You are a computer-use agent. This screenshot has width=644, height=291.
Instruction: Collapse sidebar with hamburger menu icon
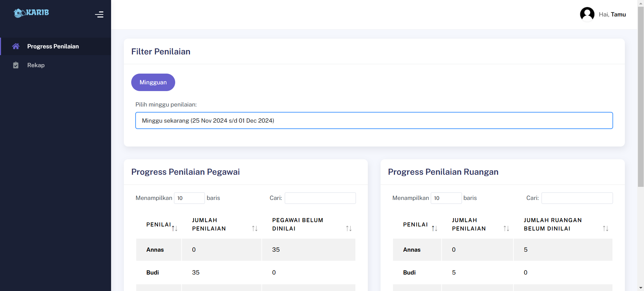[x=99, y=14]
